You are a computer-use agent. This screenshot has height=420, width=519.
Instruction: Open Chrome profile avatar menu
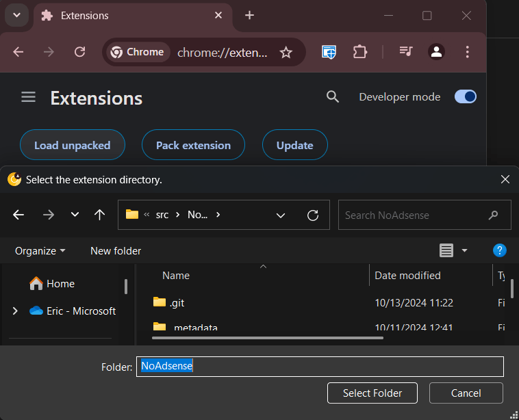(x=436, y=52)
